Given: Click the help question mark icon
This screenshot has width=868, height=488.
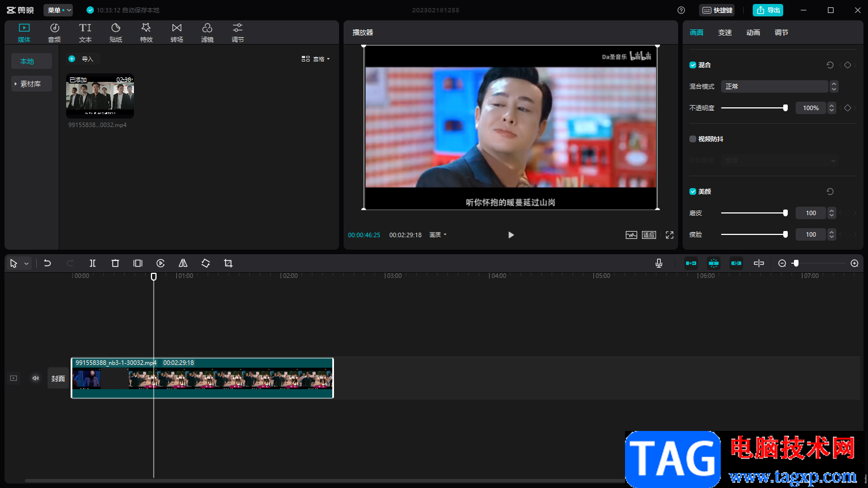Looking at the screenshot, I should [x=681, y=10].
